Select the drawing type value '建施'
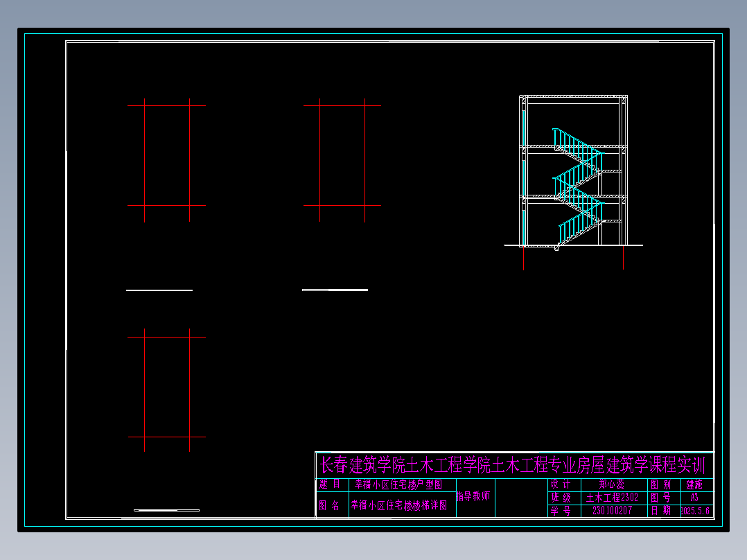747x560 pixels. point(694,484)
